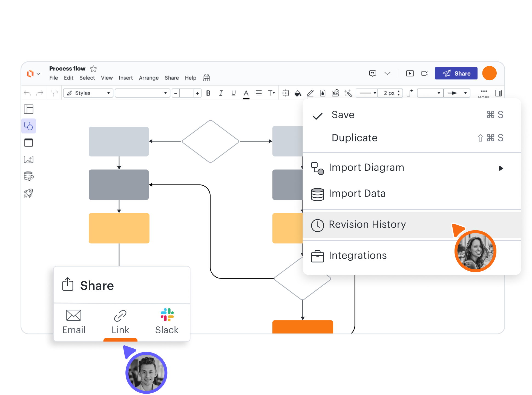The height and width of the screenshot is (395, 532).
Task: Open the Shapes panel in left sidebar
Action: click(28, 126)
